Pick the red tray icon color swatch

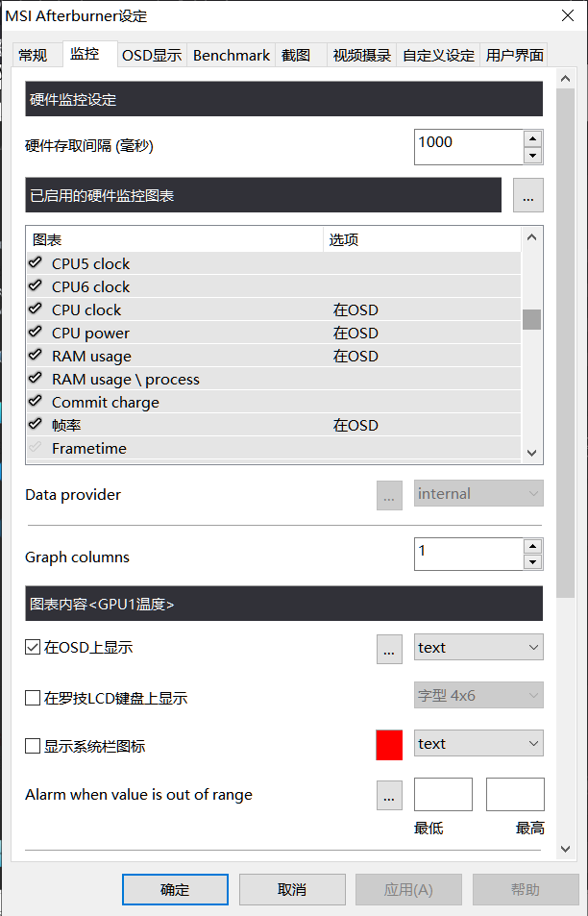click(x=389, y=745)
